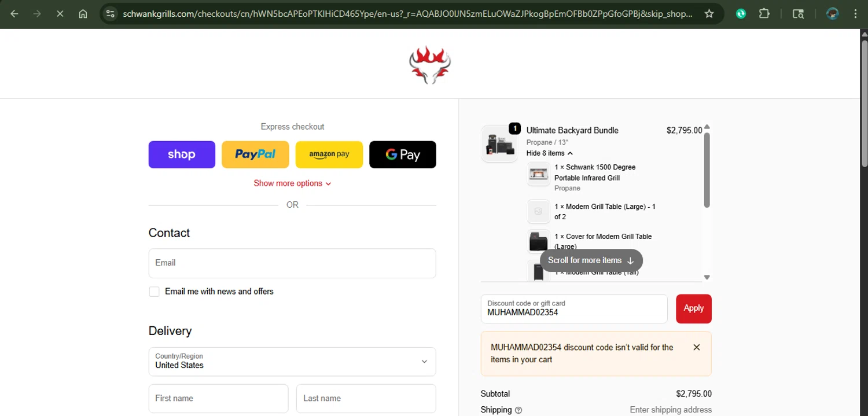This screenshot has height=416, width=868.
Task: Stop loading the page
Action: click(60, 14)
